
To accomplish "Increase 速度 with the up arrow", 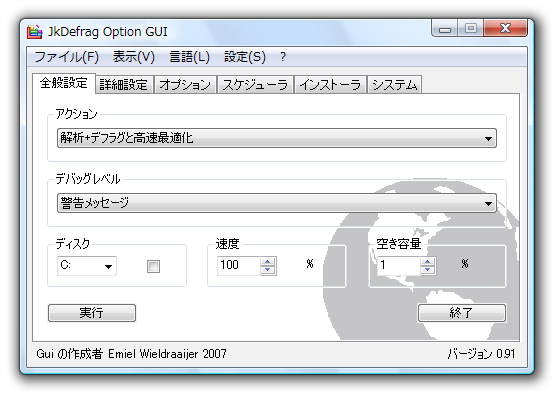I will click(x=268, y=262).
